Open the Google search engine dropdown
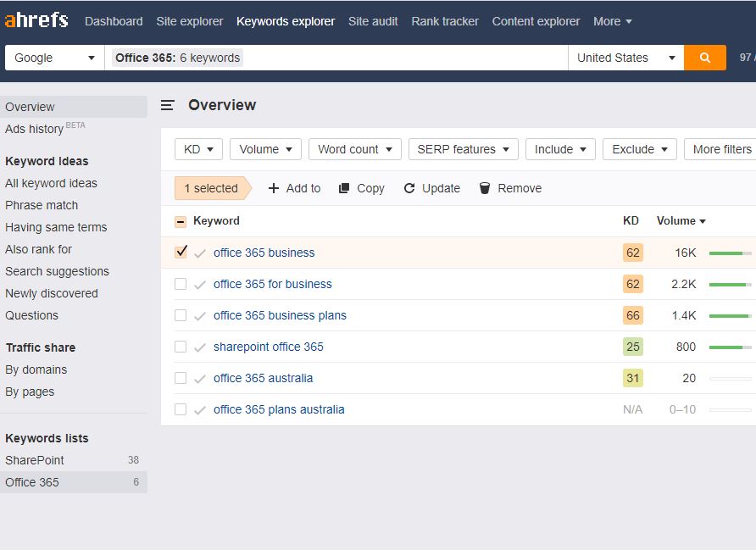The width and height of the screenshot is (756, 550). [x=54, y=58]
